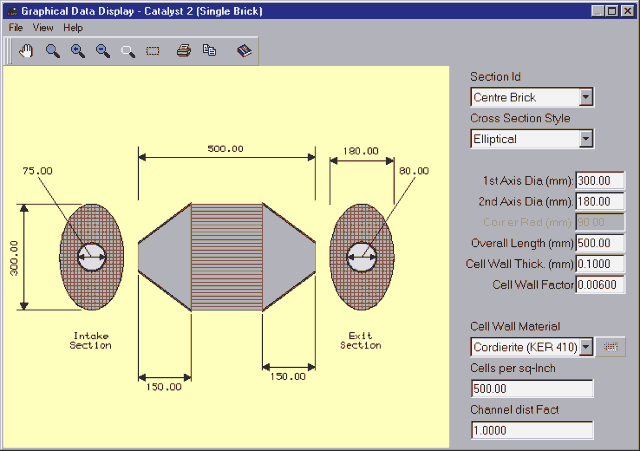Viewport: 640px width, 451px height.
Task: Click the 300.00 height dimension label
Action: click(x=14, y=258)
